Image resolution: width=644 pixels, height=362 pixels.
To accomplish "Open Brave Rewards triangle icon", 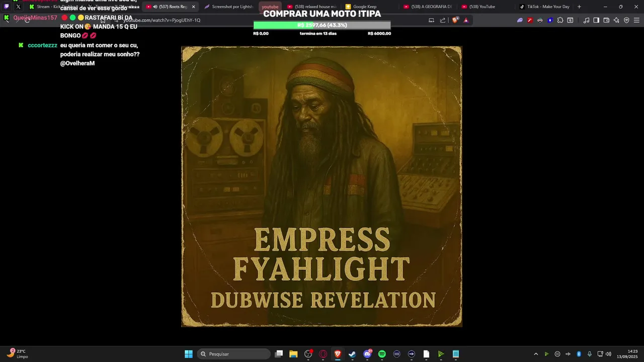I will click(x=466, y=20).
